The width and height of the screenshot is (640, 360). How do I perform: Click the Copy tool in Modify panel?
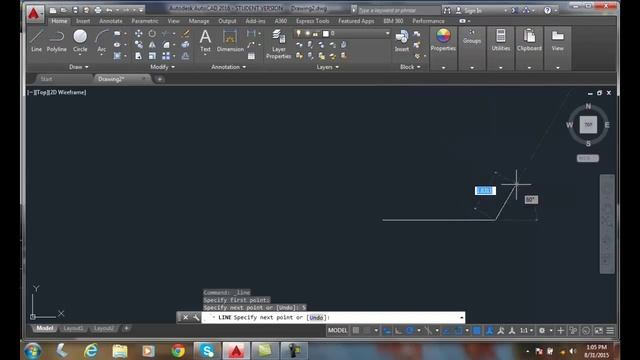[x=139, y=44]
